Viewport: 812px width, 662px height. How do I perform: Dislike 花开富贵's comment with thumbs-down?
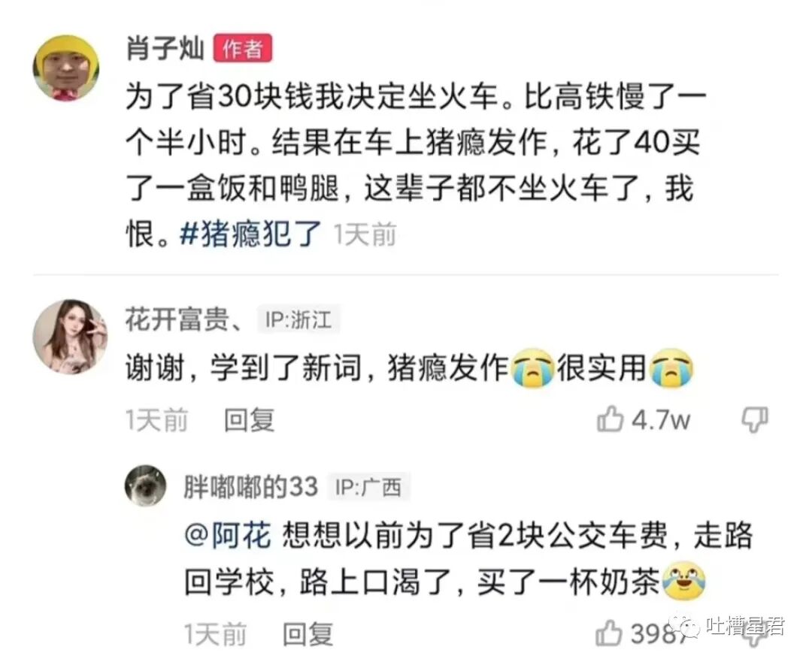[x=755, y=419]
